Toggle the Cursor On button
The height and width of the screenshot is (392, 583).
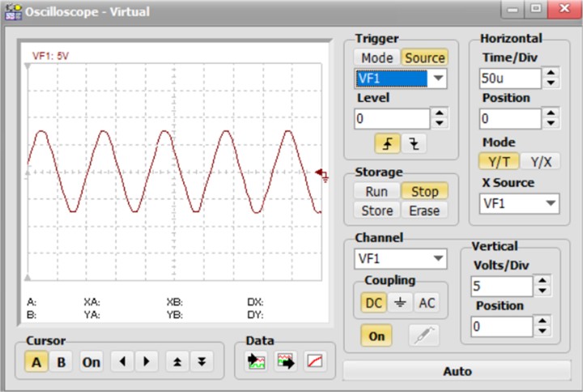click(91, 361)
